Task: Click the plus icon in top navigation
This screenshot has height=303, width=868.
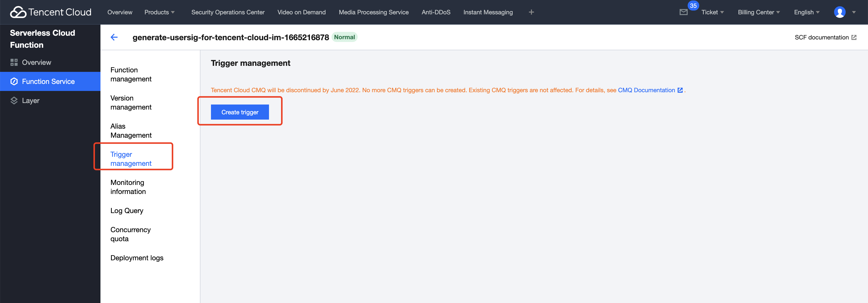Action: (x=531, y=12)
